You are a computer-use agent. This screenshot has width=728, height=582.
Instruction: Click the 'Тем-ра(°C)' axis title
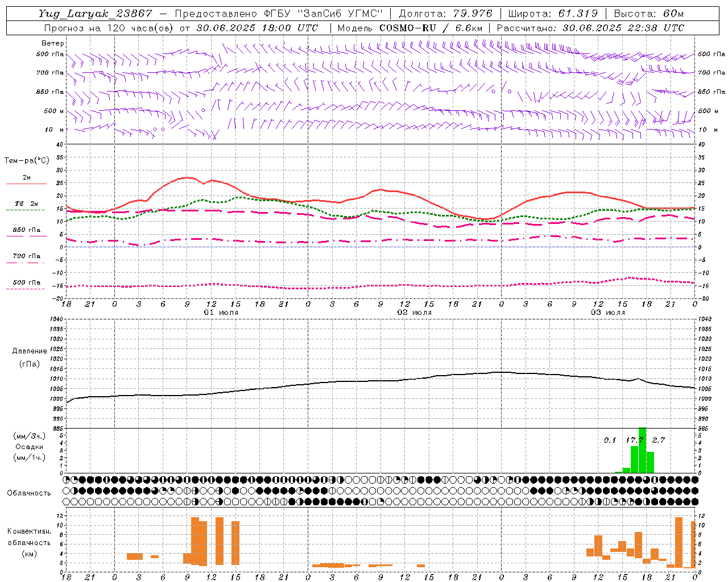coord(27,161)
